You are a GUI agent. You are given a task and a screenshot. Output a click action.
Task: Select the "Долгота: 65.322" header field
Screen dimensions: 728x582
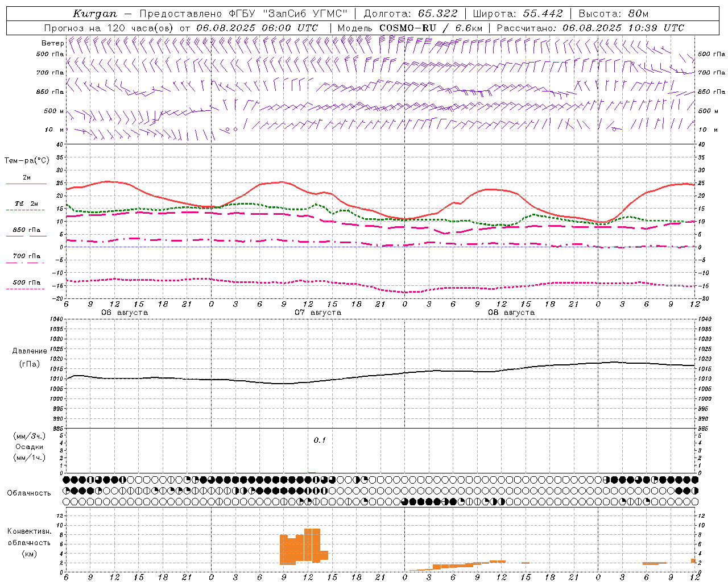(x=410, y=14)
